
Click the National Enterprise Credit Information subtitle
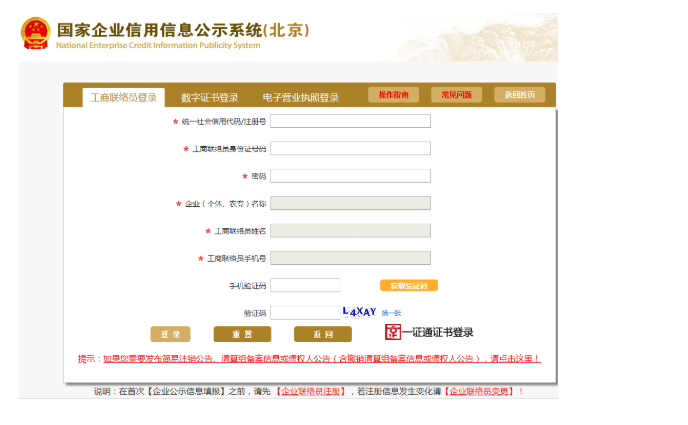158,45
